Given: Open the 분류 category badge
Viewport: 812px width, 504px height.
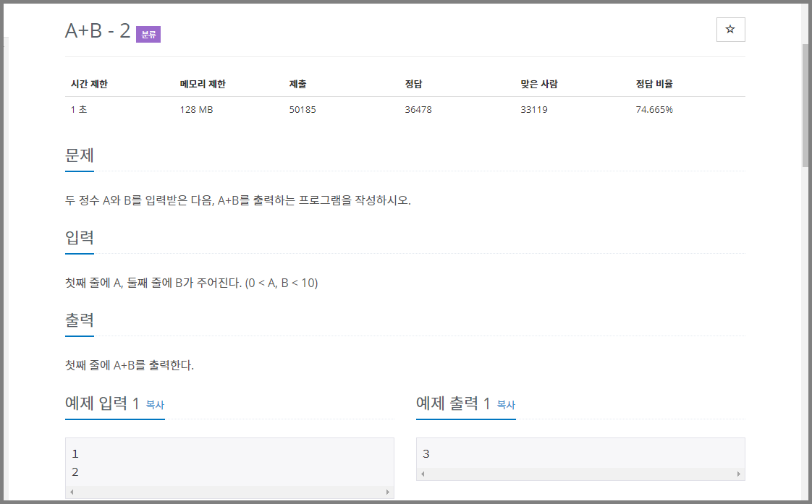Looking at the screenshot, I should point(148,34).
